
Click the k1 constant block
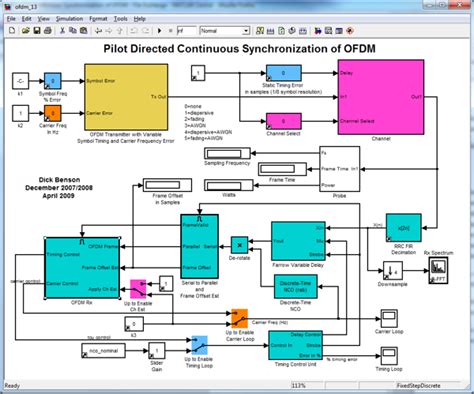(x=20, y=81)
